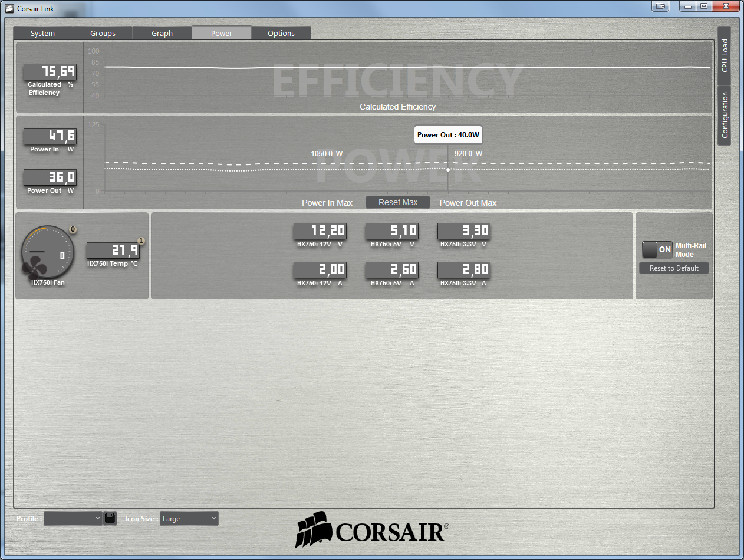
Task: Click the fan badge showing 0
Action: coord(73,229)
